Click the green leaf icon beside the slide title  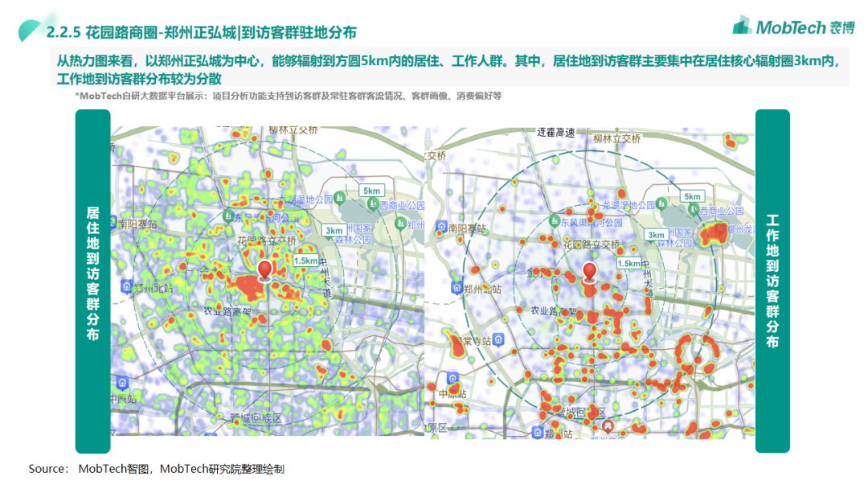tap(31, 31)
